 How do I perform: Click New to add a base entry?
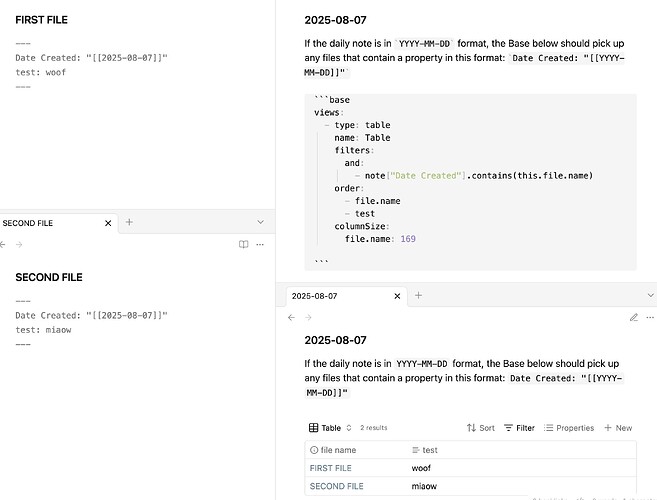point(618,428)
